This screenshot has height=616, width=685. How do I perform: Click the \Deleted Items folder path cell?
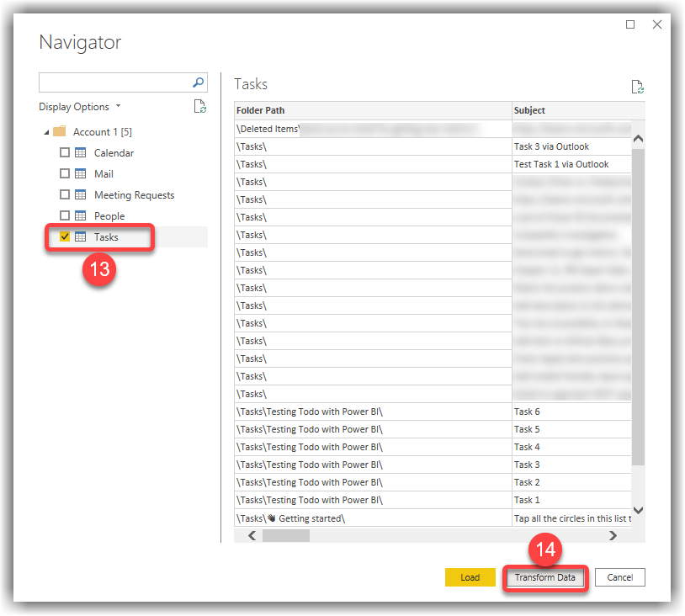[x=373, y=129]
